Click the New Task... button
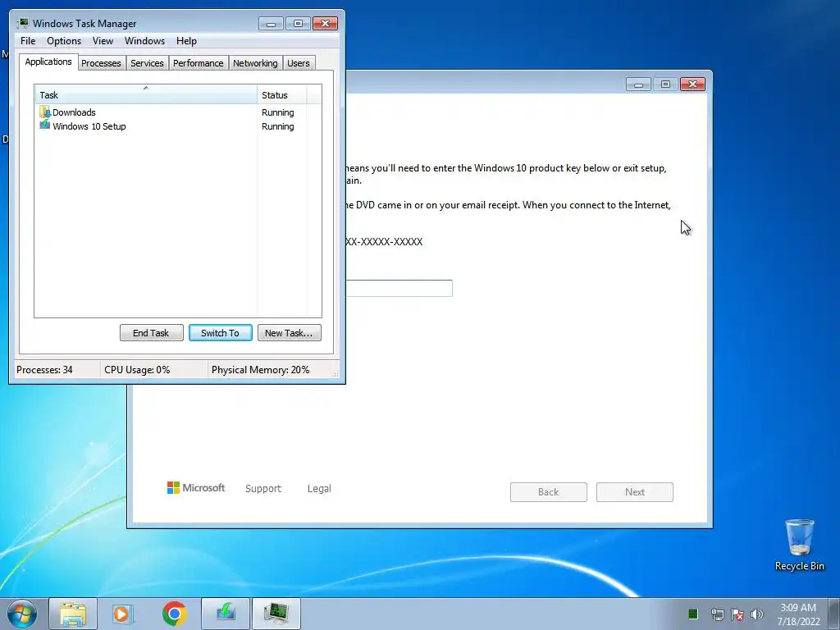Screen dimensions: 840x630 pos(290,333)
